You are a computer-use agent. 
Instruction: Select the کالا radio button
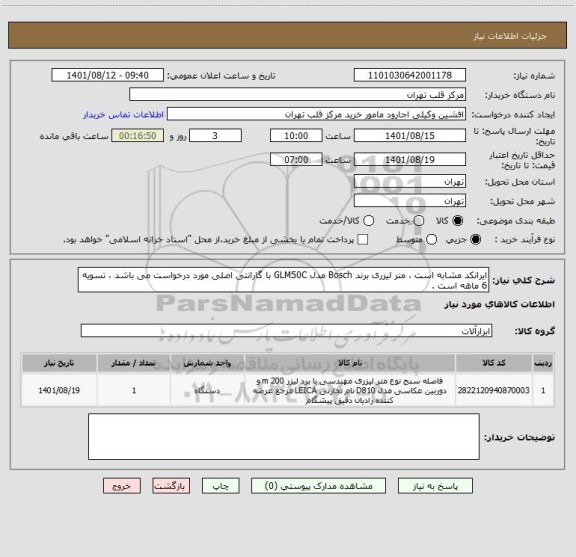[x=458, y=220]
